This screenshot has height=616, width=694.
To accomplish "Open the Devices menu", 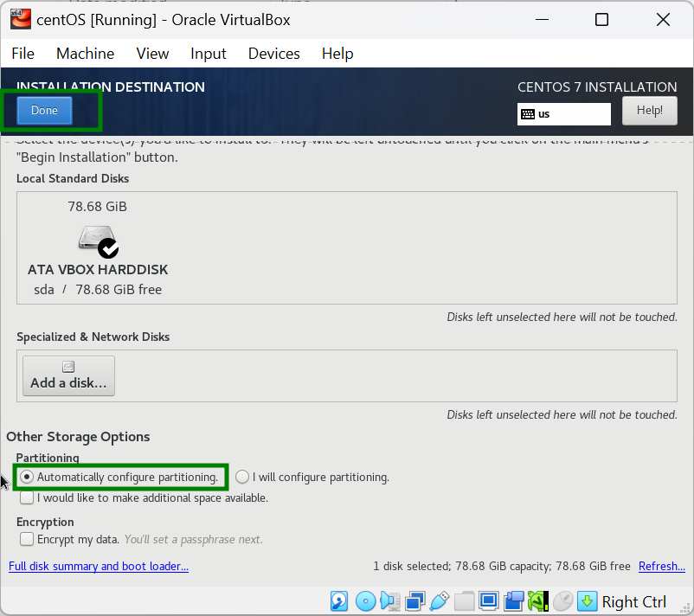I will click(274, 54).
